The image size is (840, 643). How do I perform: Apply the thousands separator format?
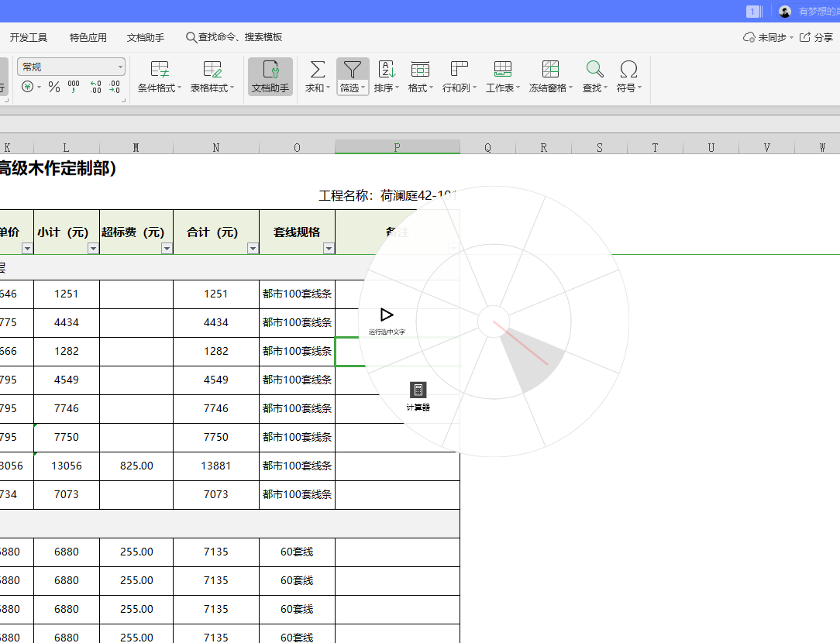(x=74, y=87)
